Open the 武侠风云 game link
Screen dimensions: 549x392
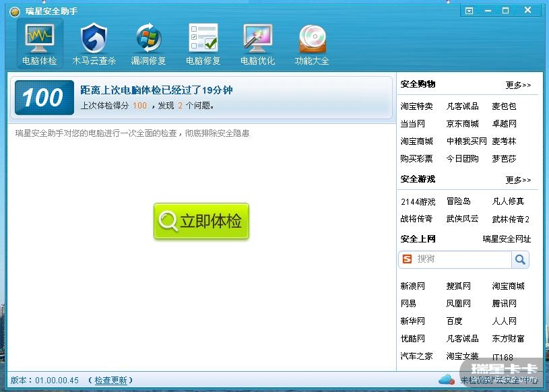coord(462,219)
